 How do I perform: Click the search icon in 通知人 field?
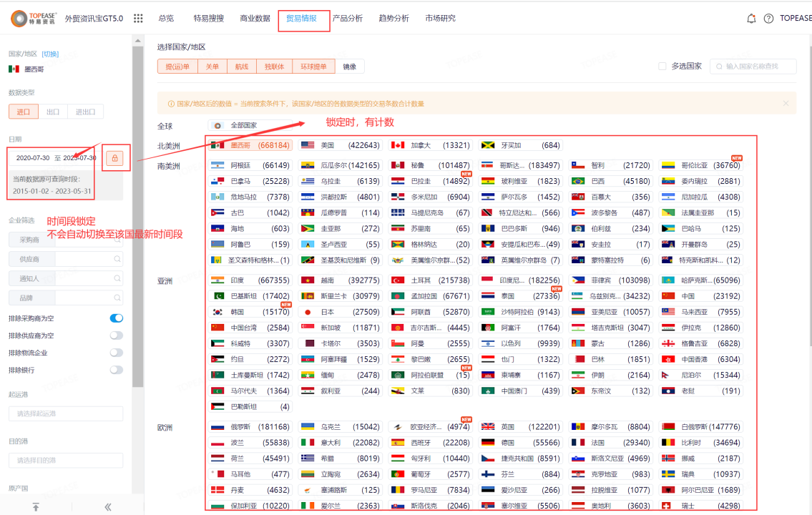117,278
